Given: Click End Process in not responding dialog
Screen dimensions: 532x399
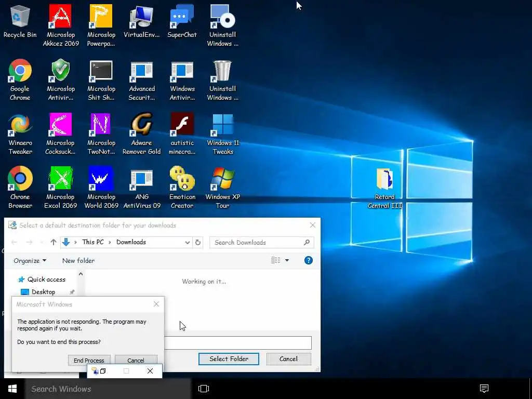Looking at the screenshot, I should tap(89, 361).
